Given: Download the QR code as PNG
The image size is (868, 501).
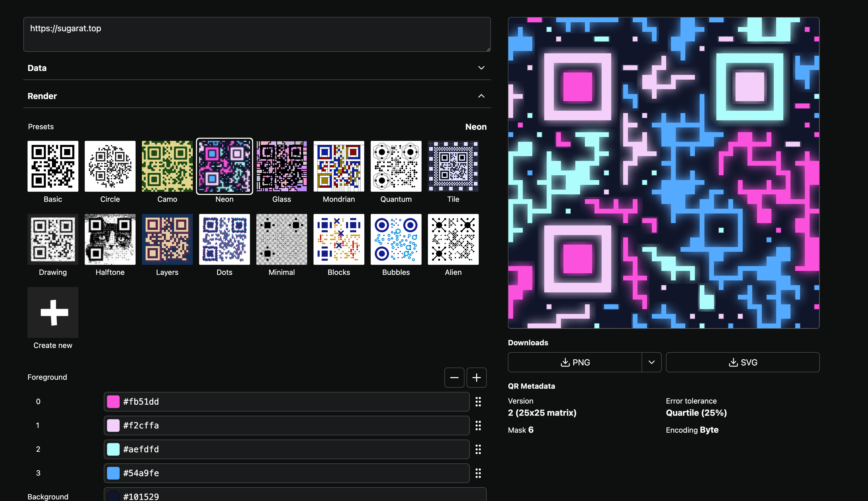Looking at the screenshot, I should click(575, 362).
